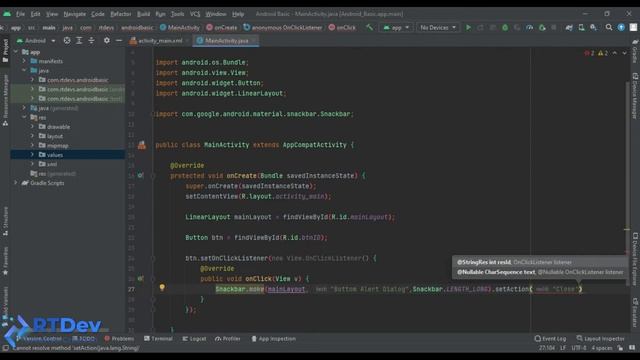Click the yellow warning count indicator
This screenshot has height=360, width=640.
pos(603,53)
